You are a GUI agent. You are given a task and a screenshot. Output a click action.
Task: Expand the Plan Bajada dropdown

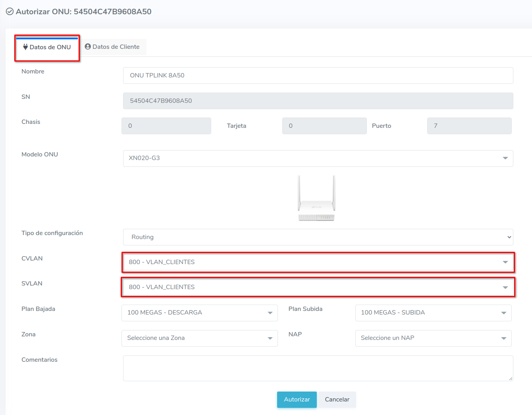(199, 313)
